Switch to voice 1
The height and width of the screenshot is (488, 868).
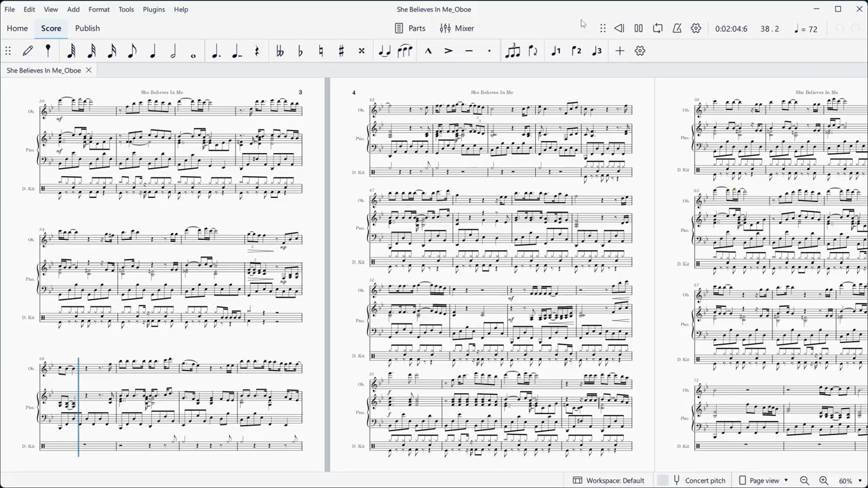556,51
